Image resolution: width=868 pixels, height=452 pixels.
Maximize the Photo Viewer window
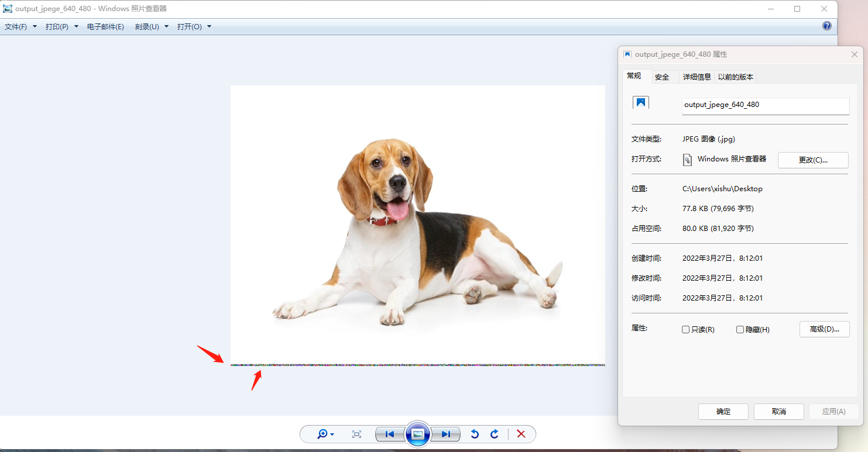[x=797, y=9]
